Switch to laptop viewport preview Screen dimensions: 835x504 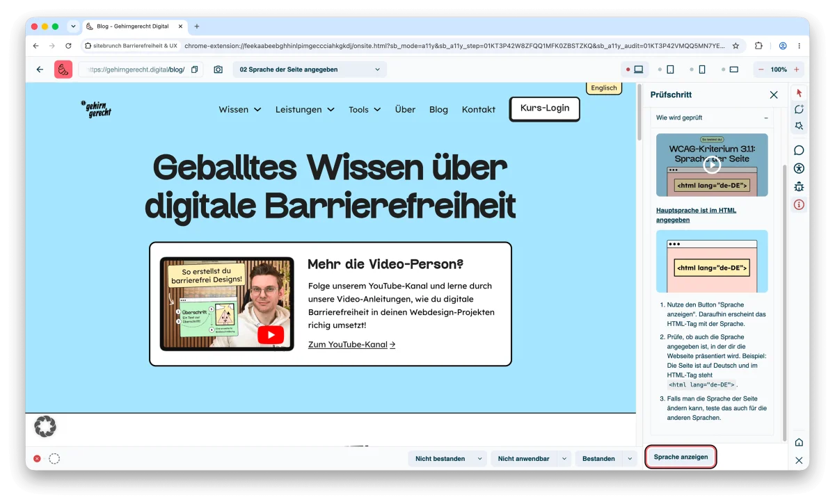[x=638, y=70]
